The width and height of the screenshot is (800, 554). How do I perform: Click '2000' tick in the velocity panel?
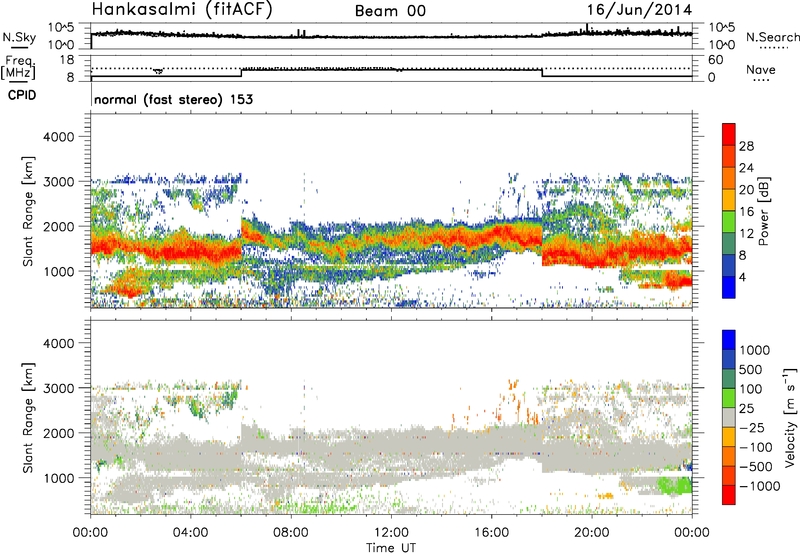tap(58, 433)
